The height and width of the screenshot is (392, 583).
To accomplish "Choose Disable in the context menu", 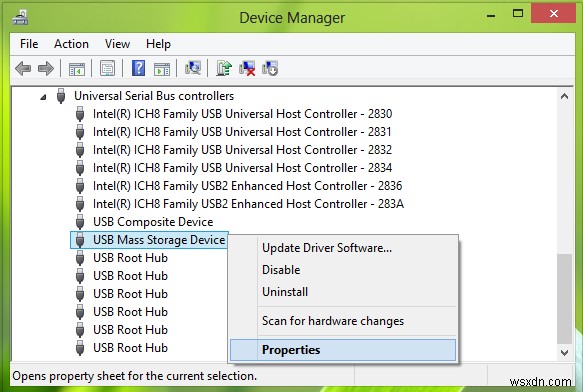I will (343, 270).
